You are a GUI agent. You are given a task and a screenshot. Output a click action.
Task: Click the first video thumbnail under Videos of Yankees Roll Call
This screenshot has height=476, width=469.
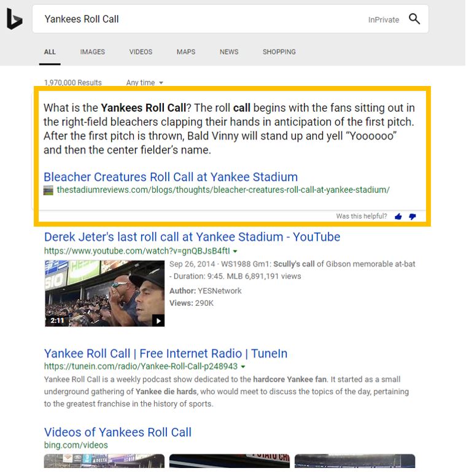(x=104, y=461)
